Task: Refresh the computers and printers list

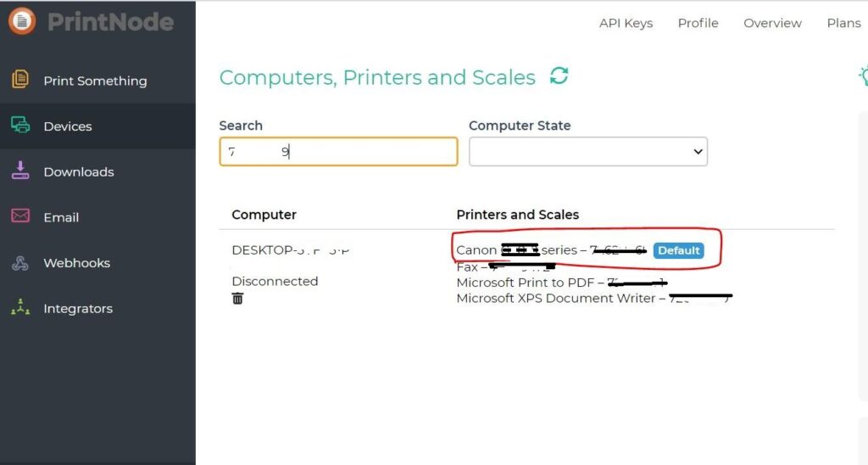Action: coord(559,76)
